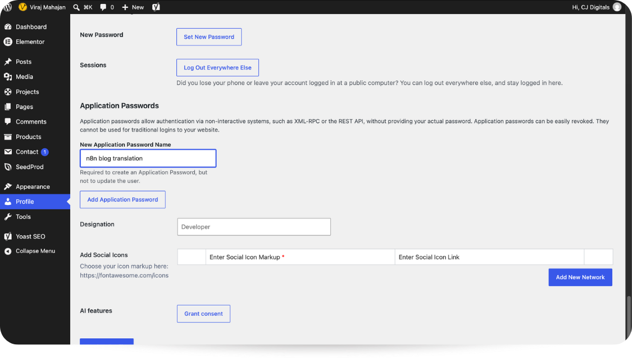Open Yoast SEO menu label
This screenshot has width=632, height=364.
[31, 236]
